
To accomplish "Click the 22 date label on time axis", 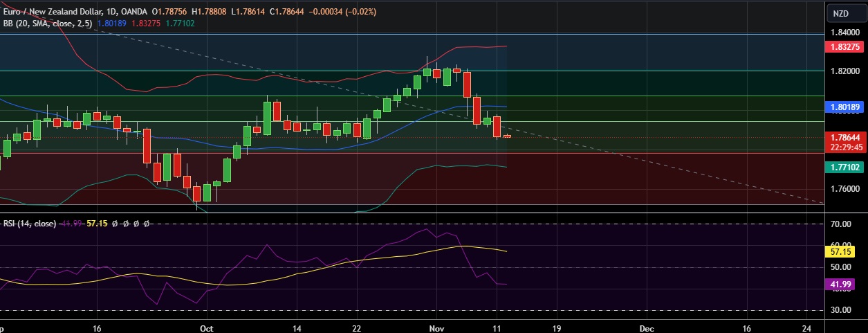I will click(x=356, y=327).
